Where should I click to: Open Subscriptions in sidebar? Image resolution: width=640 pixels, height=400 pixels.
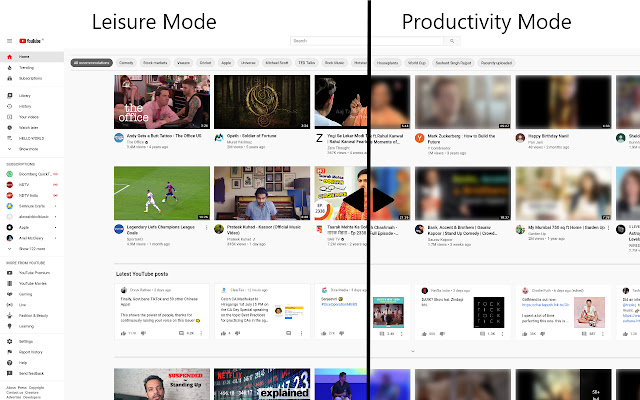32,78
